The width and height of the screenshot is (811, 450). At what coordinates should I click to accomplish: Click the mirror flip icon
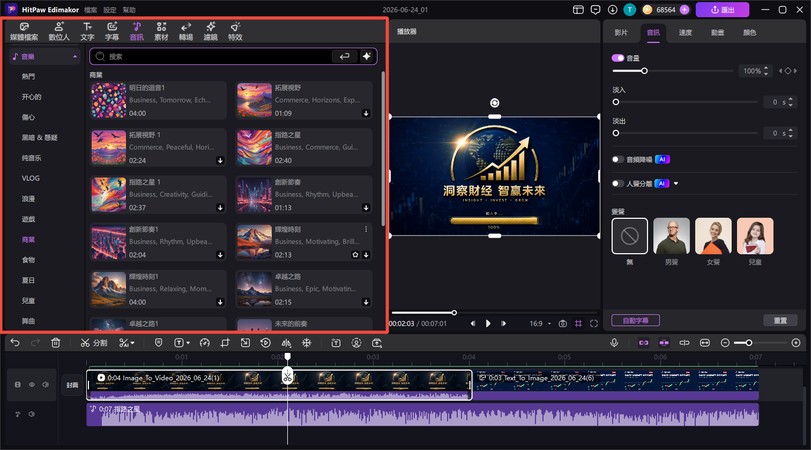(x=286, y=343)
